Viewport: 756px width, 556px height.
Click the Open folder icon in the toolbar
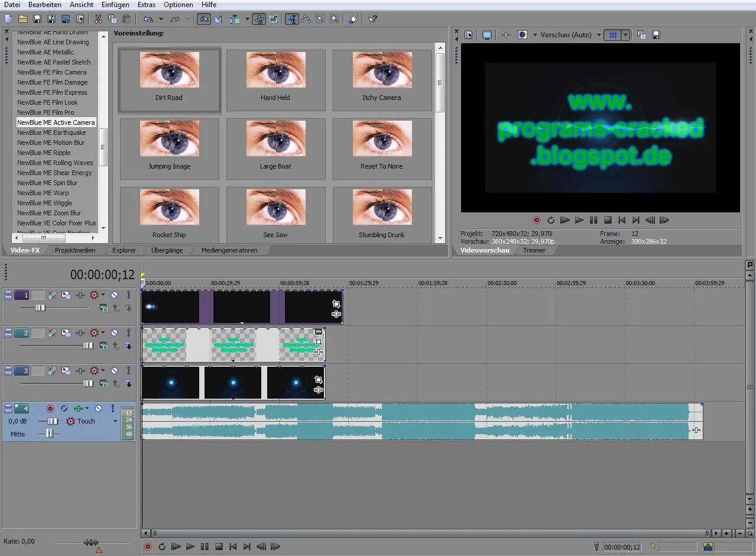[22, 19]
